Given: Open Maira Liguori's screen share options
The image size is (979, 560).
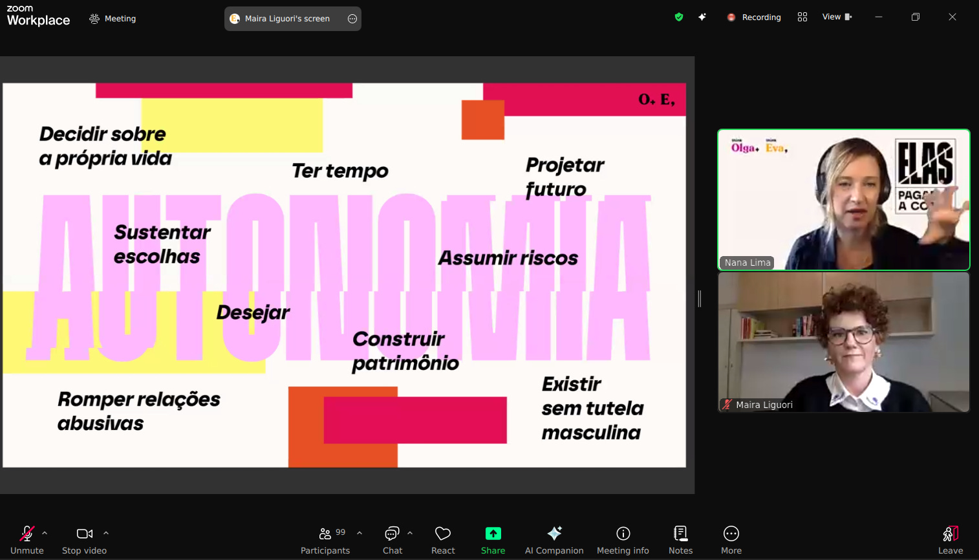Looking at the screenshot, I should coord(352,19).
